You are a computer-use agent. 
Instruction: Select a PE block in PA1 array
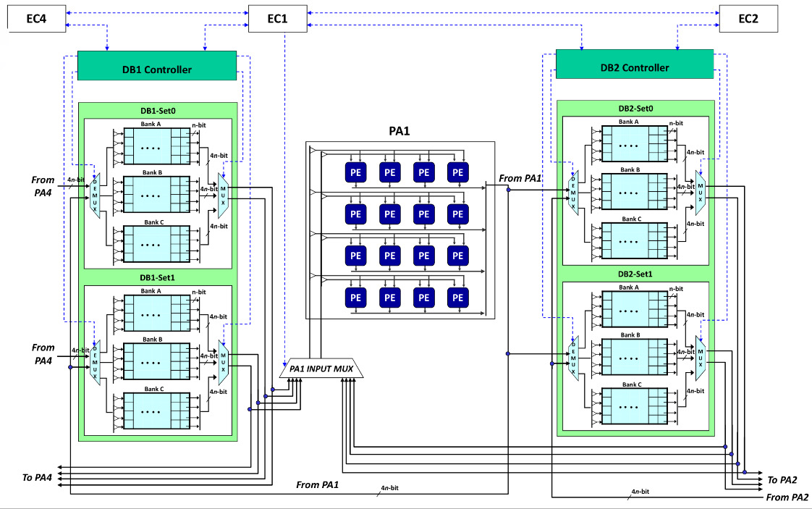tap(390, 214)
